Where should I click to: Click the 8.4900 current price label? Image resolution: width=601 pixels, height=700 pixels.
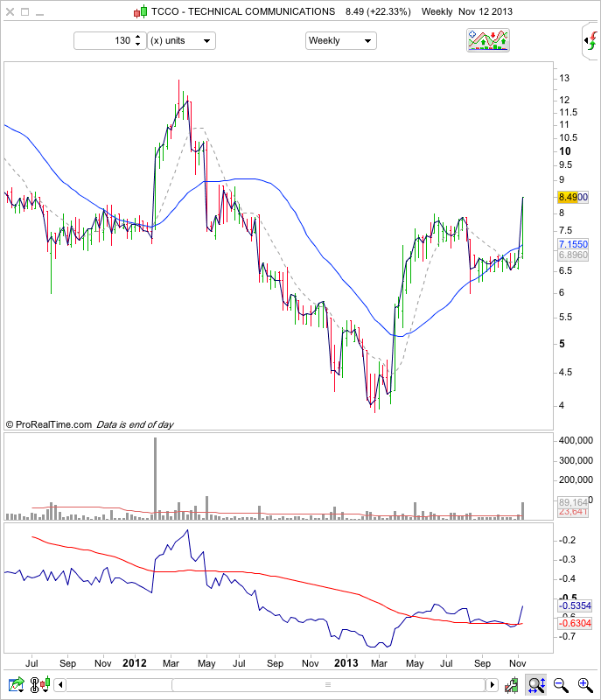pos(573,197)
